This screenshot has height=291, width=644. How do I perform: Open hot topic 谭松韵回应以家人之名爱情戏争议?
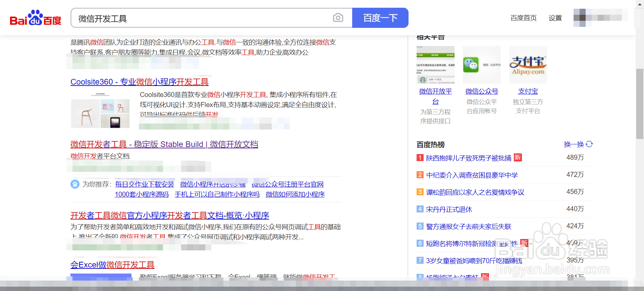click(x=475, y=192)
